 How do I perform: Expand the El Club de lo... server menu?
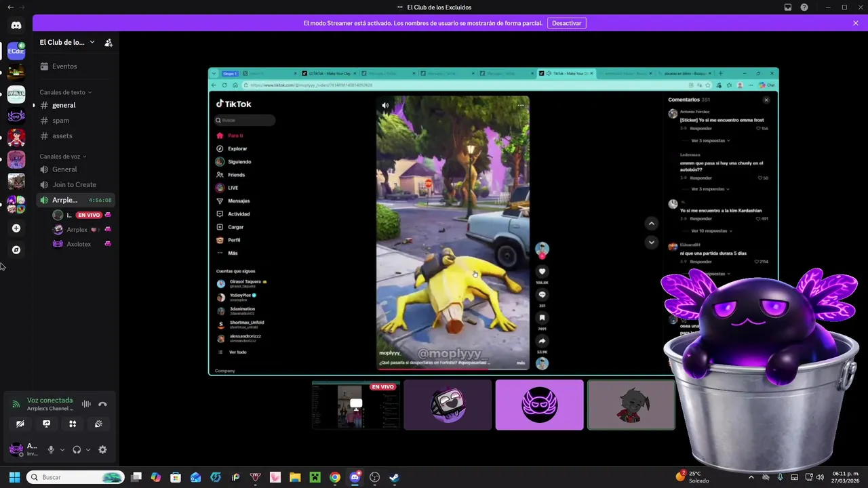(67, 42)
